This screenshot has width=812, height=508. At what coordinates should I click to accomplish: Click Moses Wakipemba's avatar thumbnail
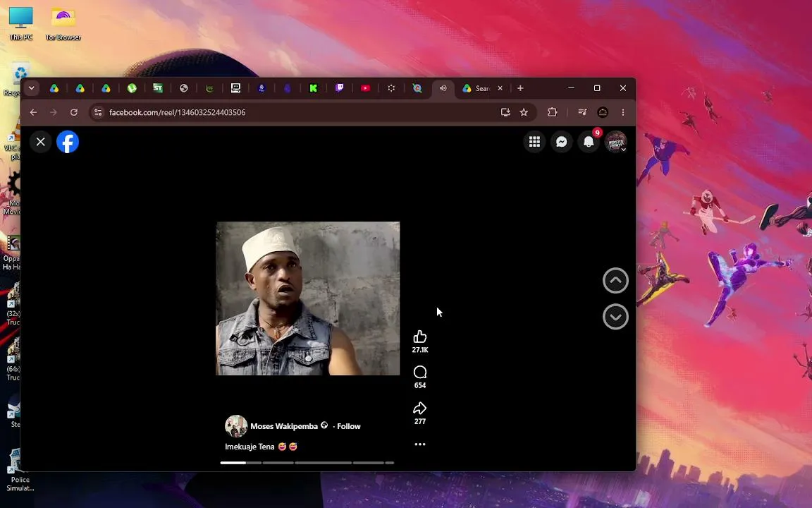(235, 426)
